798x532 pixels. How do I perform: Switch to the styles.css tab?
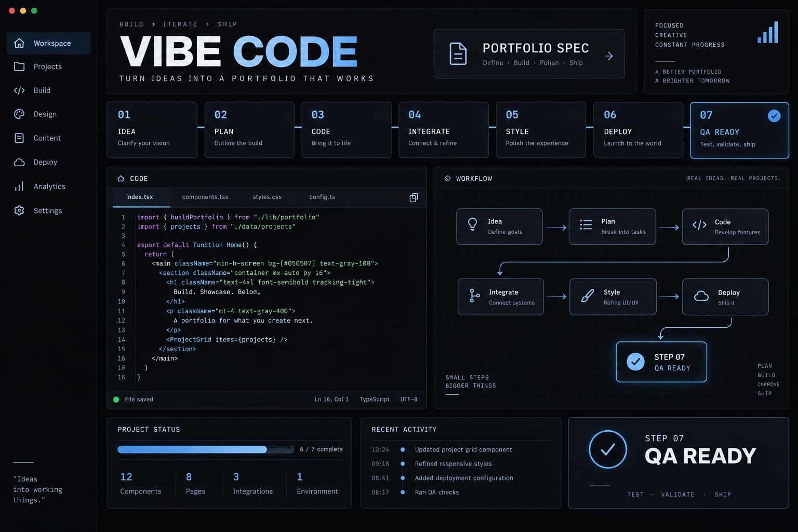pos(267,197)
